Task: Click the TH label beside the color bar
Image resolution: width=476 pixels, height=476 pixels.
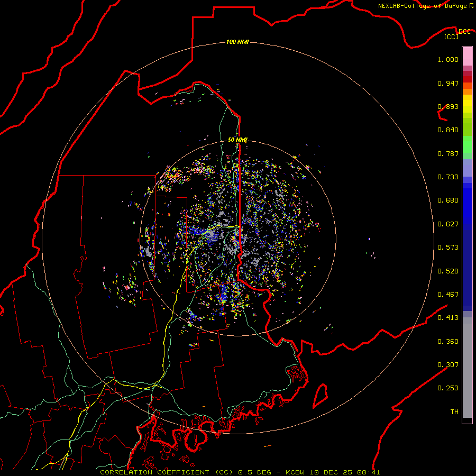Action: click(454, 412)
